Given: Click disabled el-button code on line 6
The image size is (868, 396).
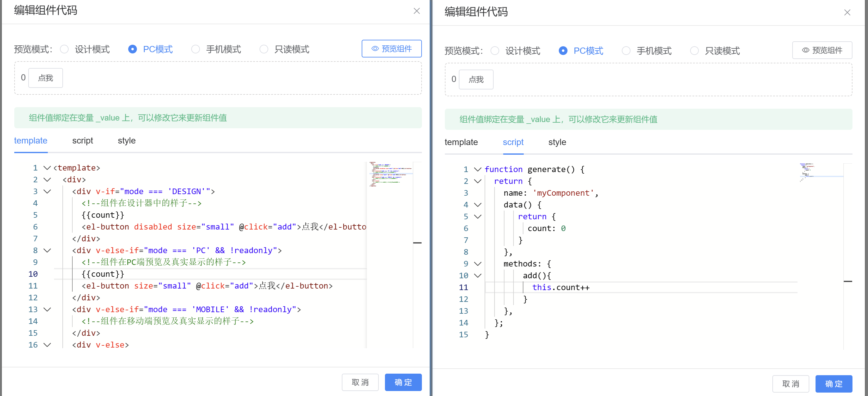Looking at the screenshot, I should 224,227.
